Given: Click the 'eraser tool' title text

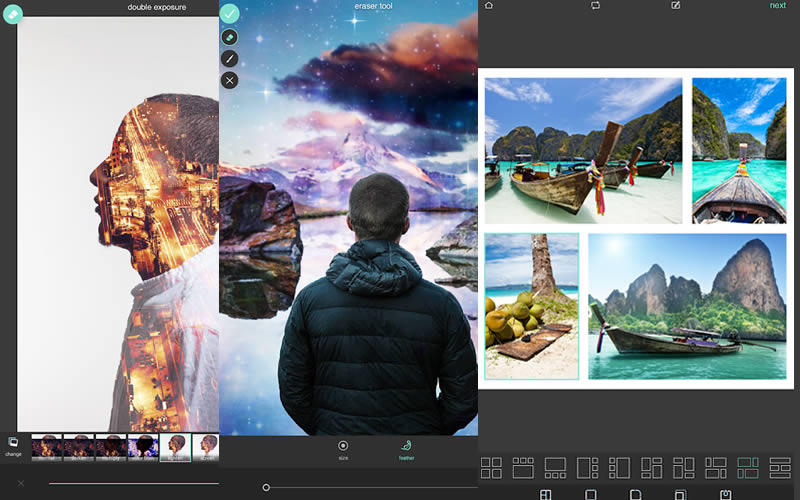Looking at the screenshot, I should click(373, 6).
